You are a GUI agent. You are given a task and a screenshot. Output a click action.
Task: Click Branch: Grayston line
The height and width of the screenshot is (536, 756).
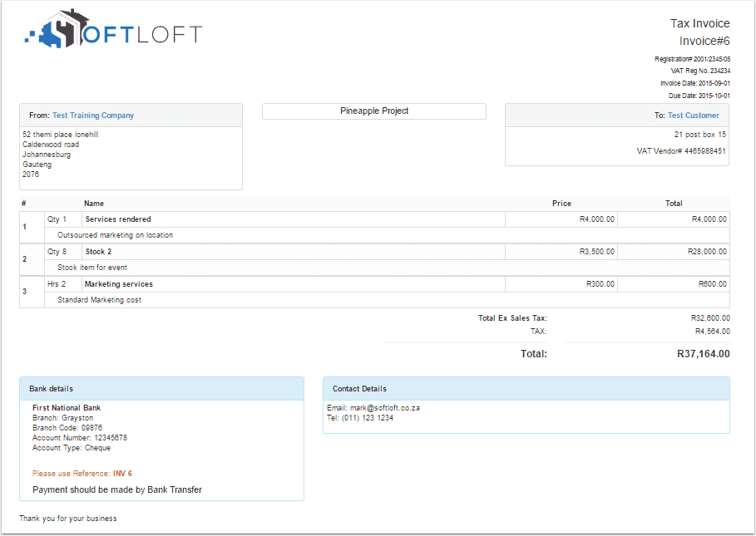(62, 418)
